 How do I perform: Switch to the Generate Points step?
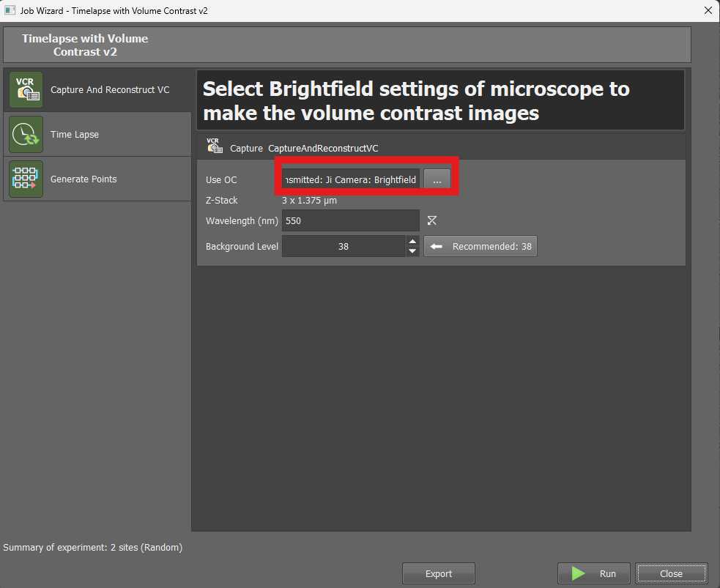pos(83,179)
